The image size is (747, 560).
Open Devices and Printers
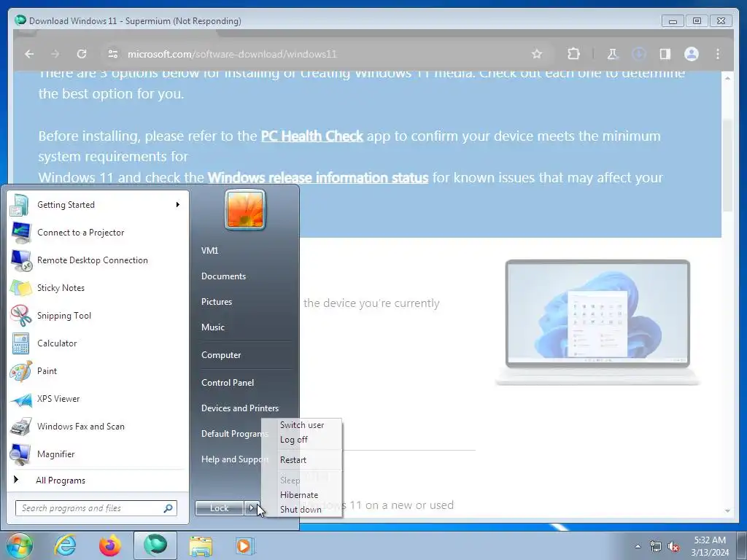pyautogui.click(x=240, y=408)
